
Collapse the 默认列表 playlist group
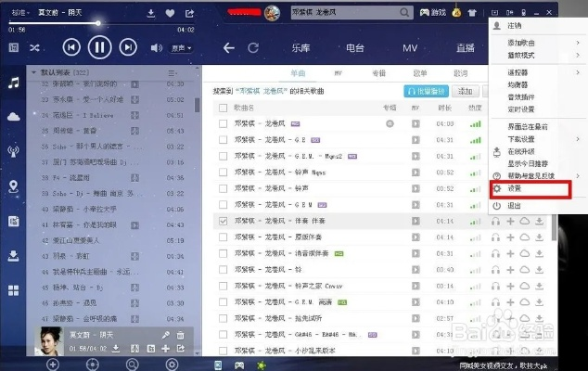click(35, 71)
